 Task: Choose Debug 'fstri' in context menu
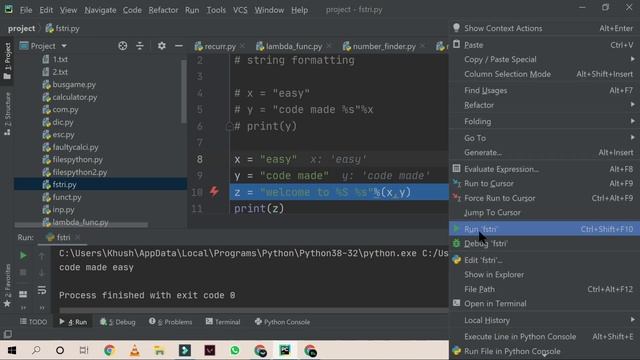(544, 243)
